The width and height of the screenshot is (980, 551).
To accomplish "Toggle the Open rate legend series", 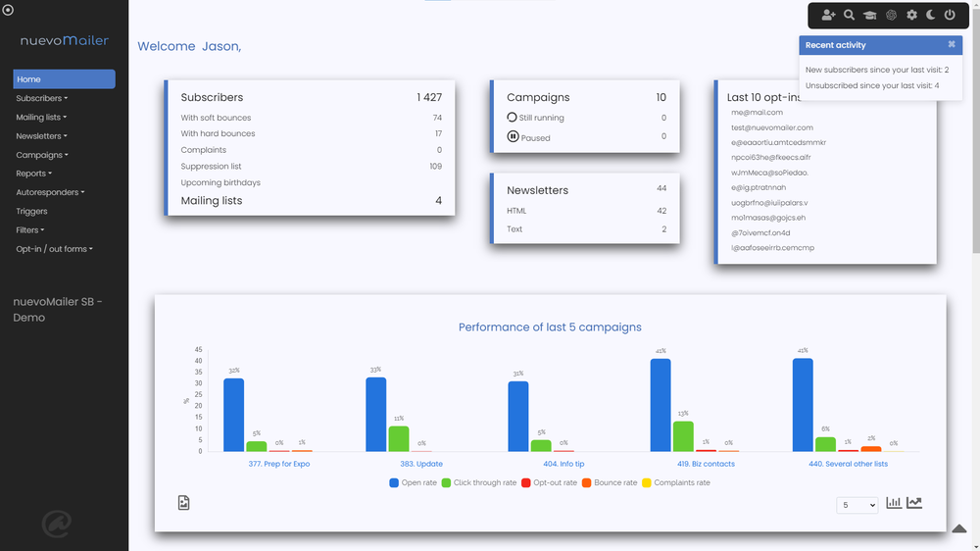I will pos(414,482).
